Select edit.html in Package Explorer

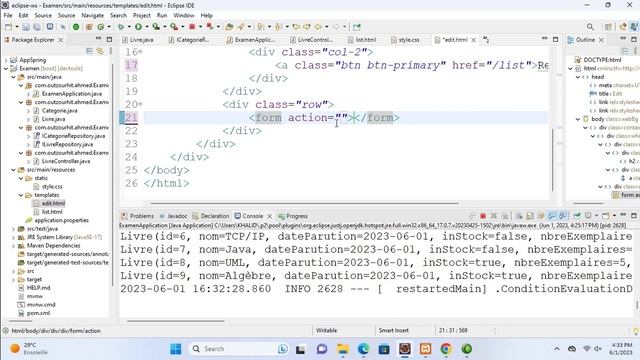click(53, 203)
